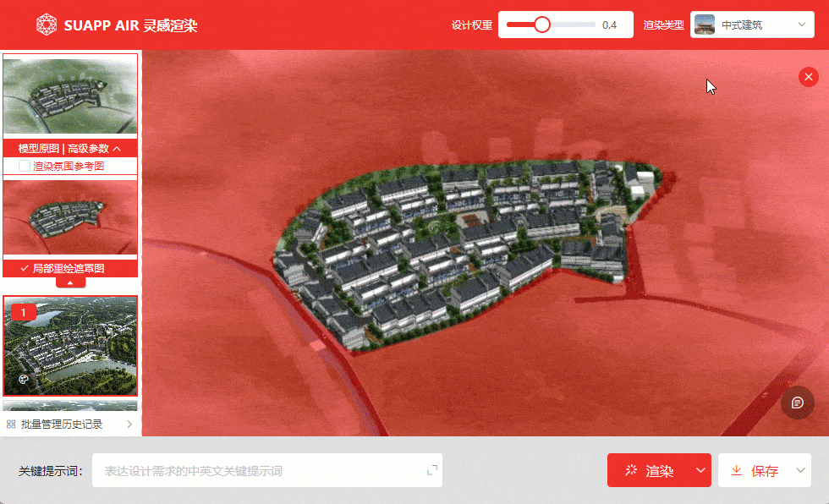Click the batch management grid icon
This screenshot has width=829, height=504.
[x=11, y=425]
